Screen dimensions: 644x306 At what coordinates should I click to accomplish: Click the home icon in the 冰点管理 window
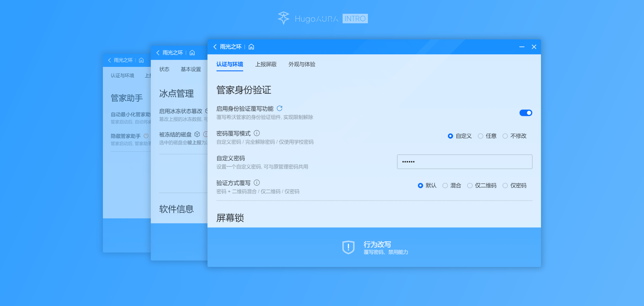192,53
